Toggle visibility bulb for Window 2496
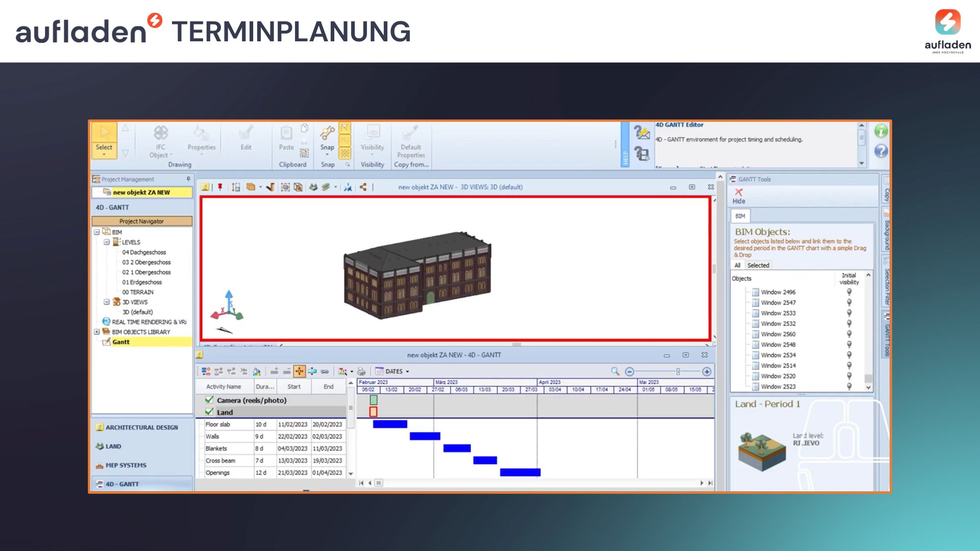Image resolution: width=980 pixels, height=551 pixels. coord(849,292)
